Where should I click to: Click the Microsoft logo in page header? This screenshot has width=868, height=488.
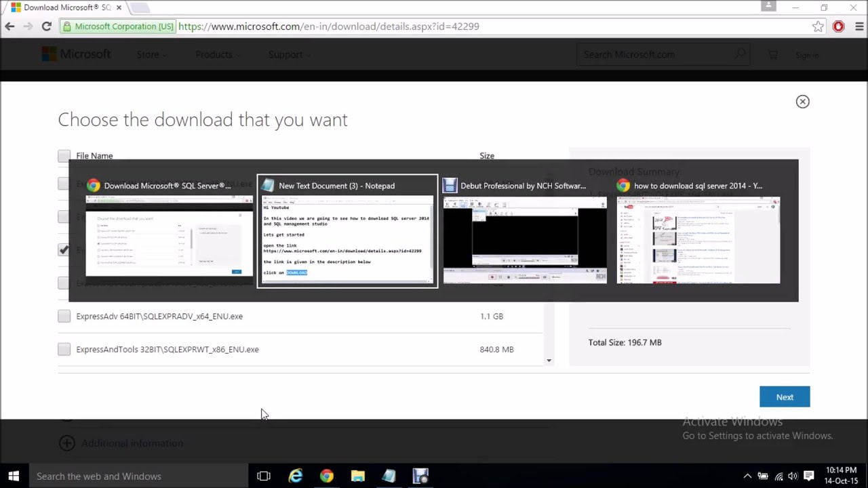point(76,54)
